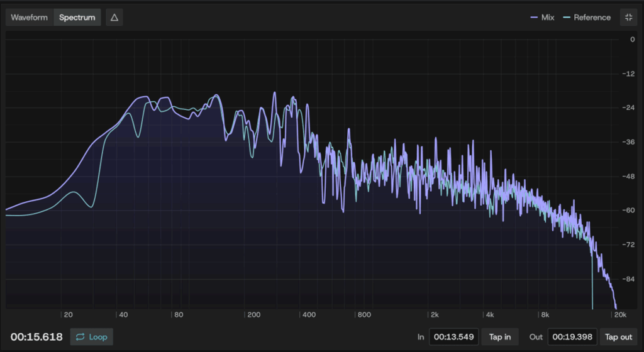The height and width of the screenshot is (352, 644).
Task: Click the 200 frequency axis label
Action: 253,315
